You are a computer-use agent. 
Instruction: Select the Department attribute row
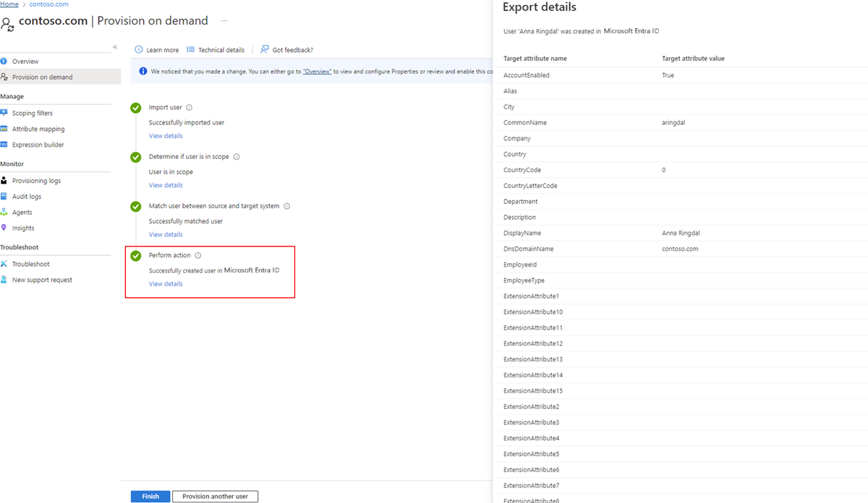tap(680, 202)
